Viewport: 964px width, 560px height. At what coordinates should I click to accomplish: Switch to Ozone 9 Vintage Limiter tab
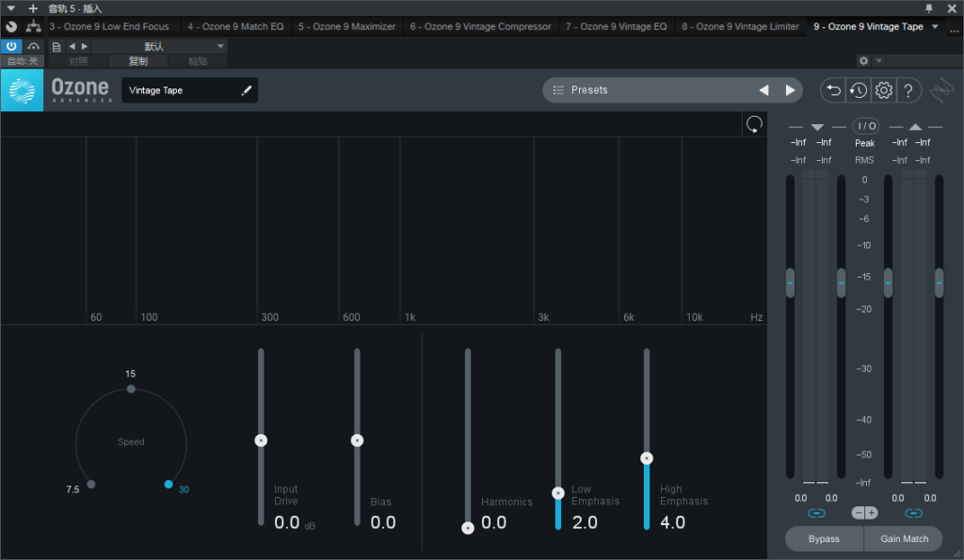740,26
